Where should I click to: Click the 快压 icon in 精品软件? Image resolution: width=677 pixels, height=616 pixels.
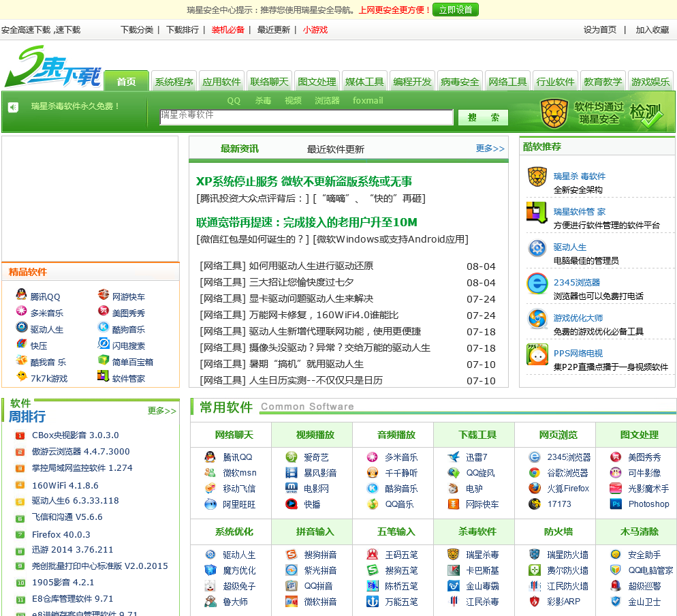point(21,343)
